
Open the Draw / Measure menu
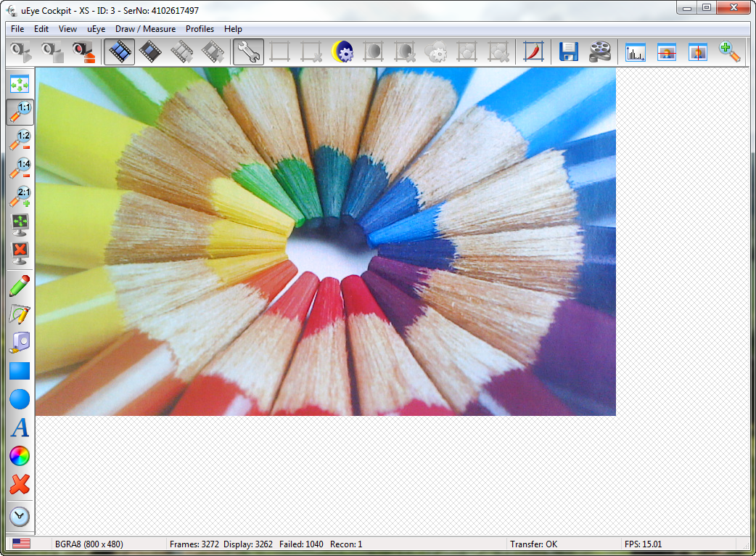pyautogui.click(x=145, y=29)
